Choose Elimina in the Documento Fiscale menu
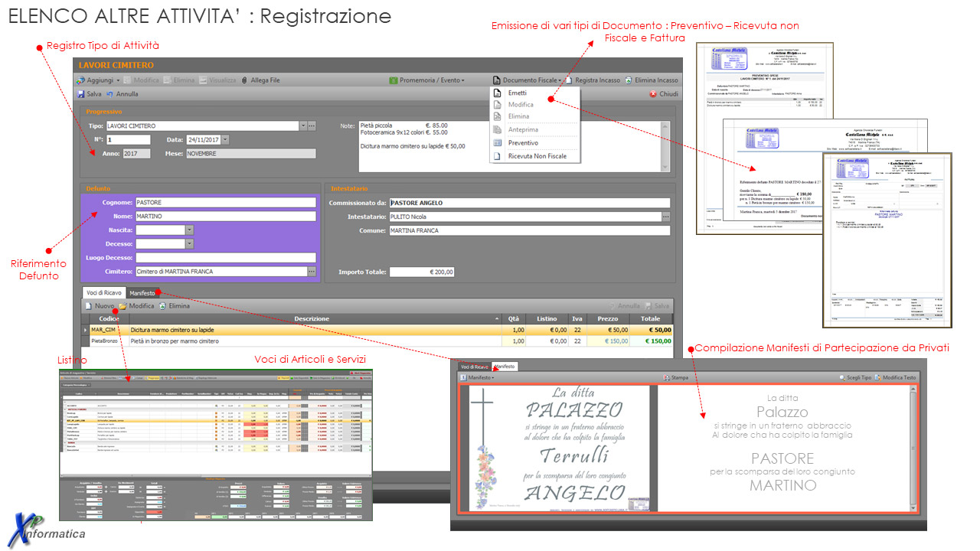980x551 pixels. 518,116
